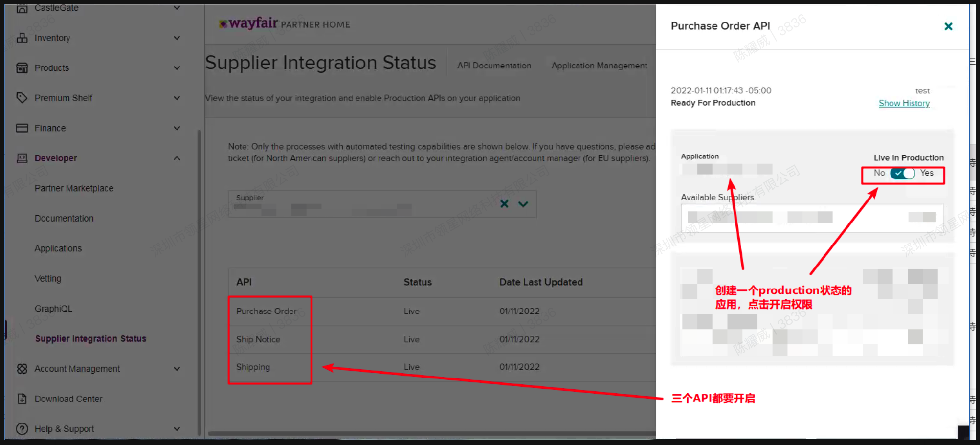
Task: Click the Supplier Integration Status heading
Action: coord(320,63)
